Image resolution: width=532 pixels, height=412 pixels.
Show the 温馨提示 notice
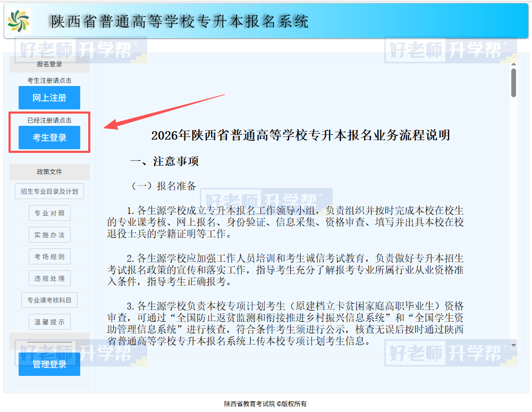(49, 322)
